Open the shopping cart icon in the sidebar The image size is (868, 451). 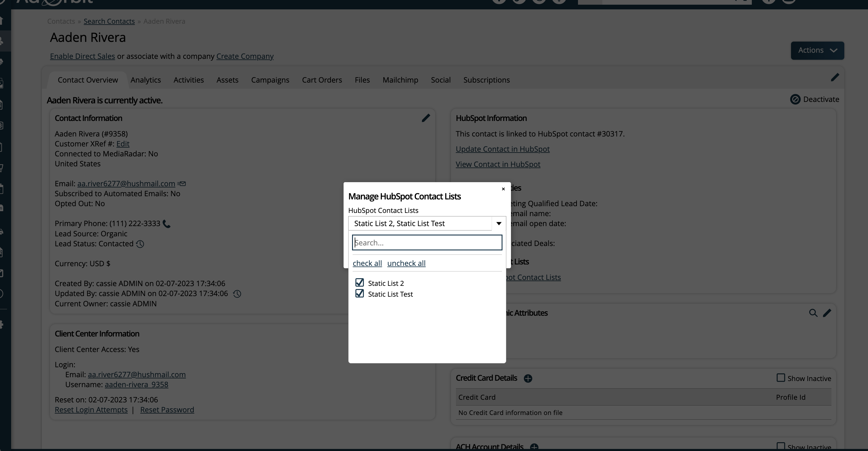click(2, 168)
